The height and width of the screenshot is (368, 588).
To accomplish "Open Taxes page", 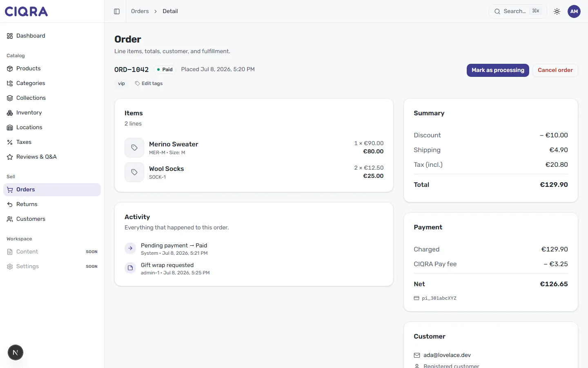I will [x=52, y=142].
